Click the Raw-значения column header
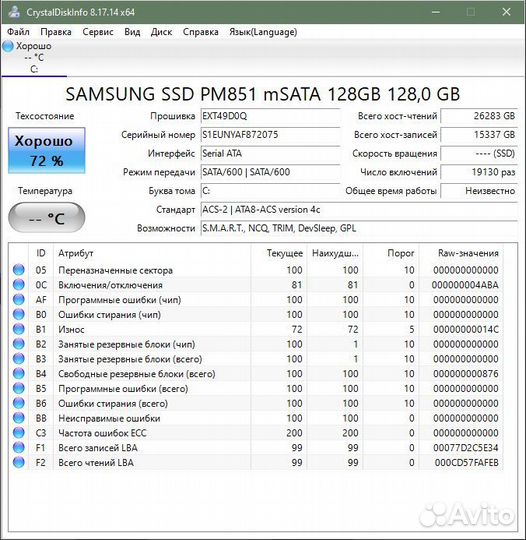The image size is (526, 540). 461,253
